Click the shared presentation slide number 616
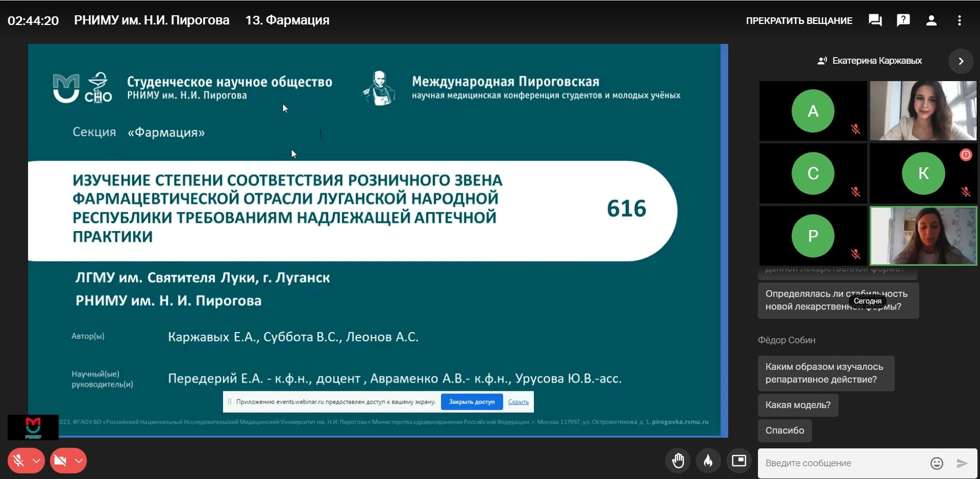This screenshot has height=479, width=980. pyautogui.click(x=626, y=209)
